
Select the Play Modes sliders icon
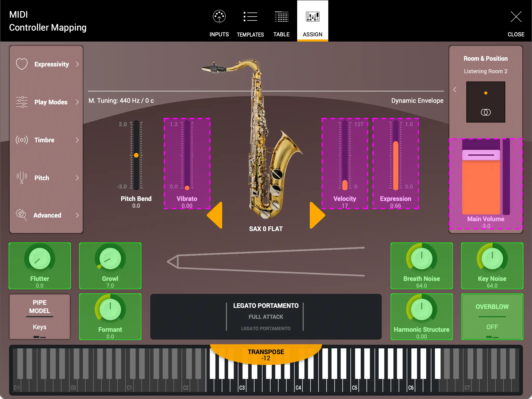pos(22,102)
